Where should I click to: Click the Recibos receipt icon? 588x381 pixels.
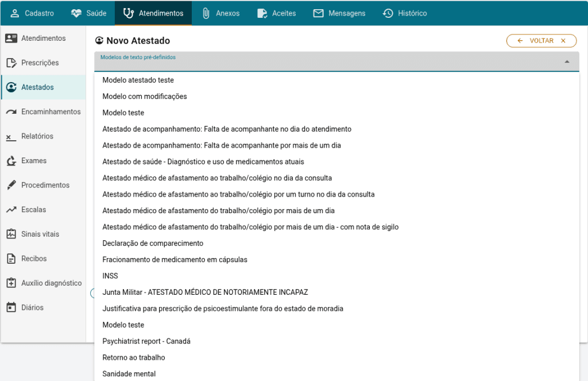[x=11, y=259]
